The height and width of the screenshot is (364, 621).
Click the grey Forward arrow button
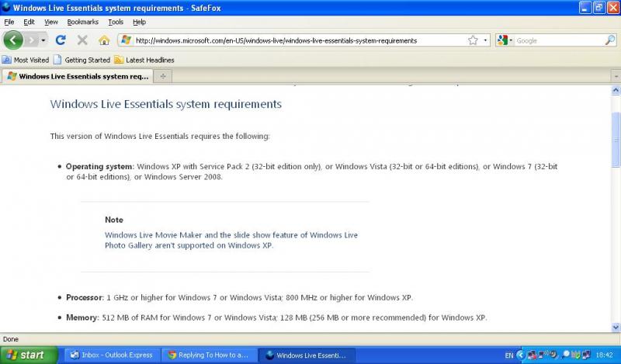point(31,40)
